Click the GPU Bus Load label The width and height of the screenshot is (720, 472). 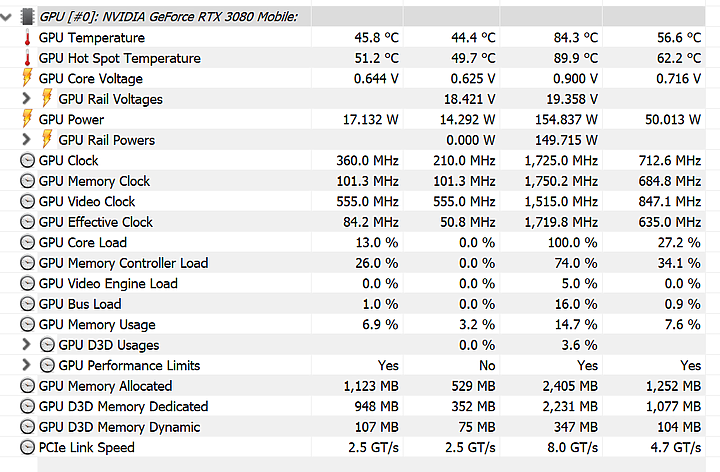tap(80, 304)
